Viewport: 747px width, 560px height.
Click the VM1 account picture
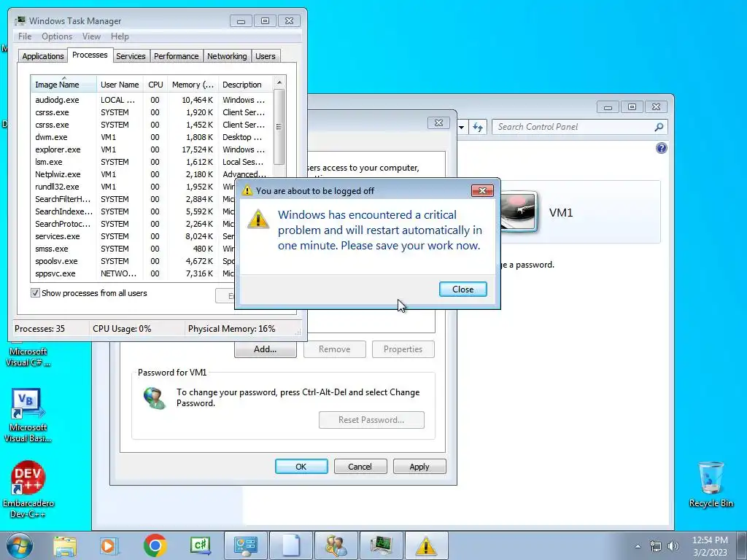point(519,212)
